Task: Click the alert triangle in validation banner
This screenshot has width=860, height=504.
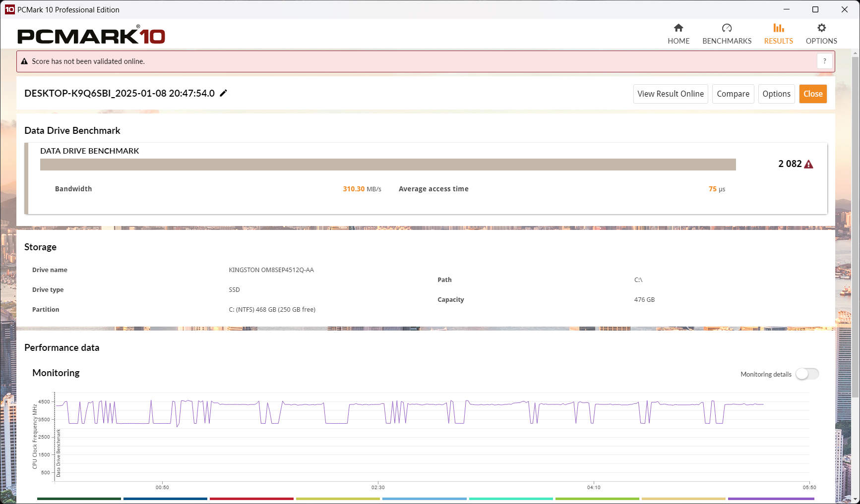Action: 24,61
